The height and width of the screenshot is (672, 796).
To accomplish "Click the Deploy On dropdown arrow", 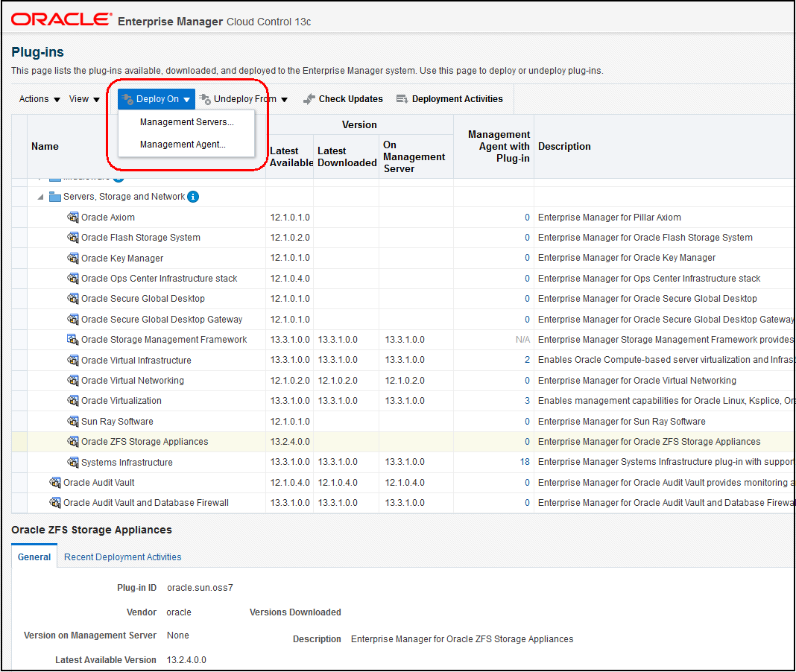I will 187,100.
